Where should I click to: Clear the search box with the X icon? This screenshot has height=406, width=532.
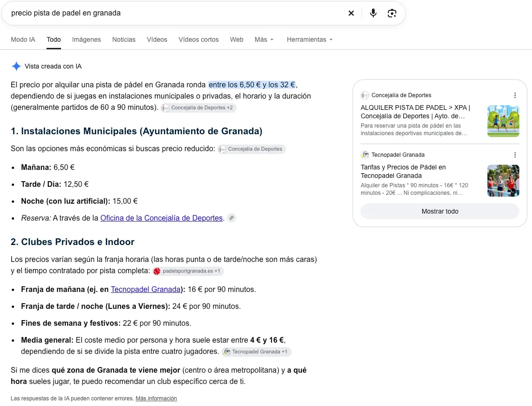point(351,13)
